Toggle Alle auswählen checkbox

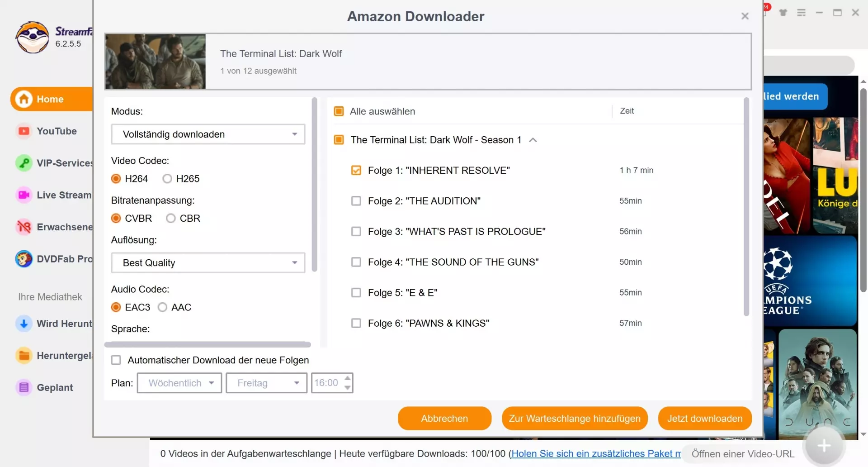(x=339, y=111)
